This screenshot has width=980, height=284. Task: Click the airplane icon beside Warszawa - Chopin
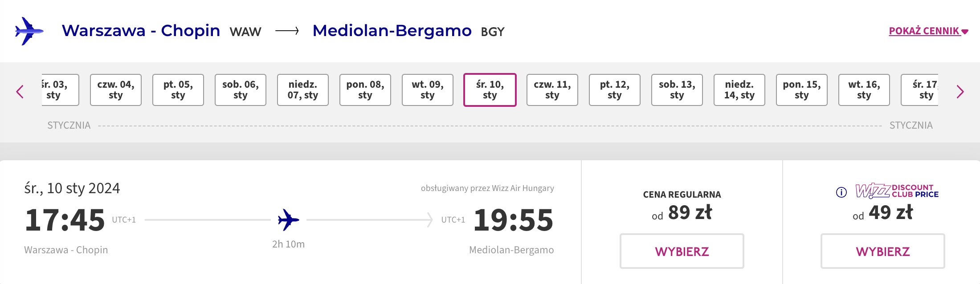[29, 31]
